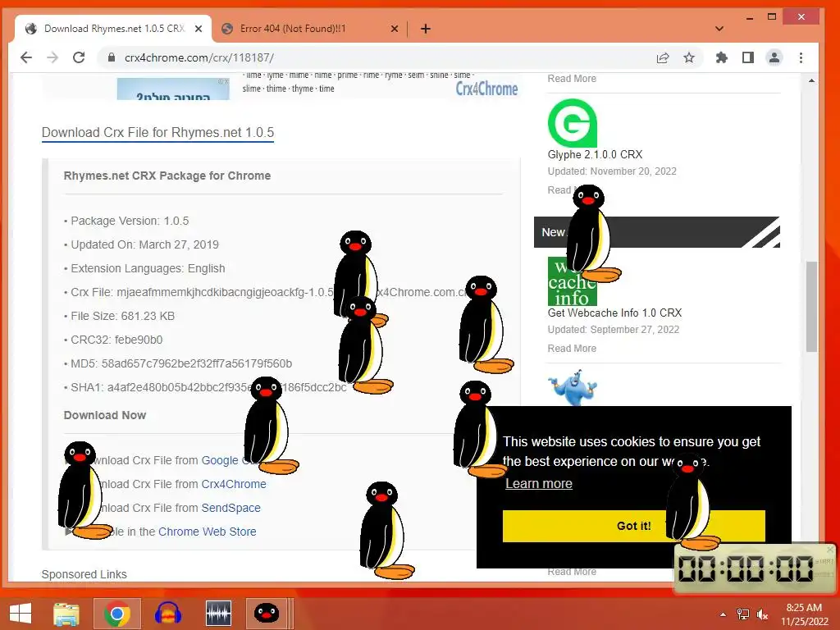This screenshot has height=630, width=840.
Task: Click the page vertical scrollbar thumb
Action: [x=811, y=307]
